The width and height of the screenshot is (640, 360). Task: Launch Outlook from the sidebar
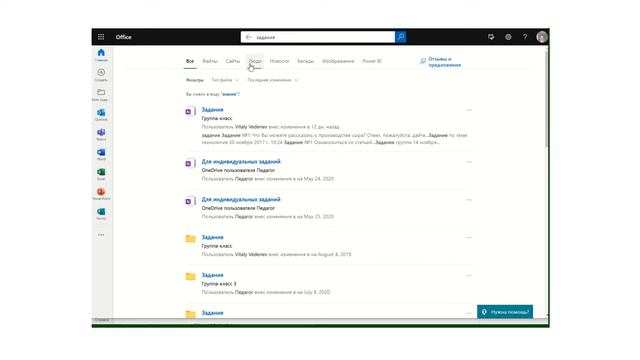tap(101, 114)
